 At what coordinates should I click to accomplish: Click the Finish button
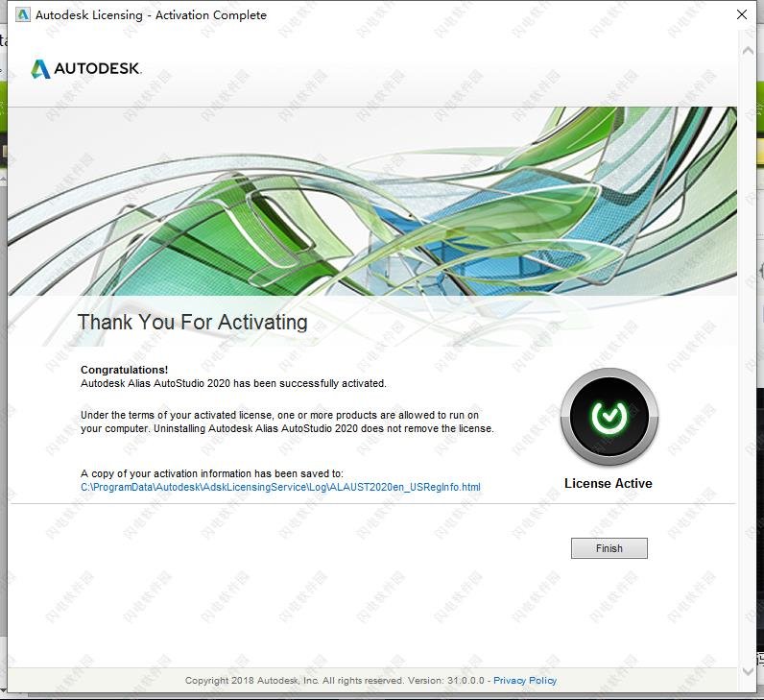(x=609, y=548)
